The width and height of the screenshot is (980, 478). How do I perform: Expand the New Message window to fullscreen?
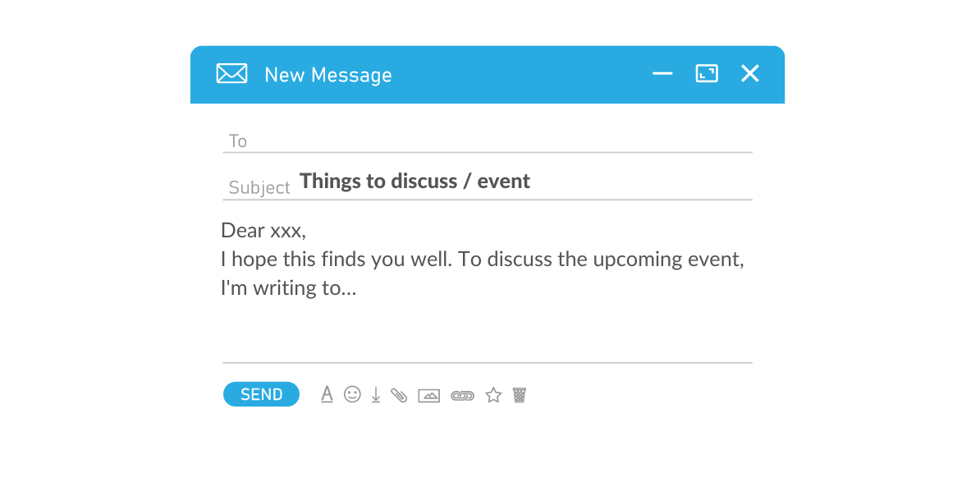[707, 74]
